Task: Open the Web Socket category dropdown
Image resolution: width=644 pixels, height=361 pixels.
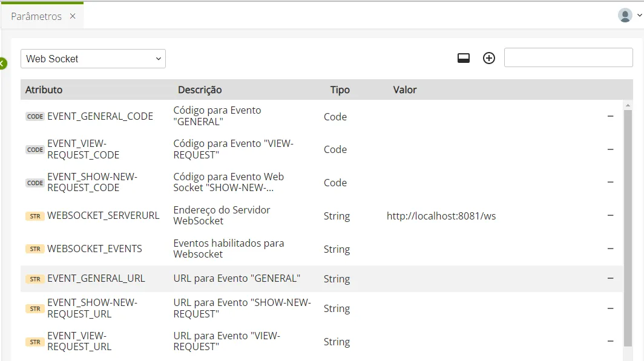Action: [93, 59]
